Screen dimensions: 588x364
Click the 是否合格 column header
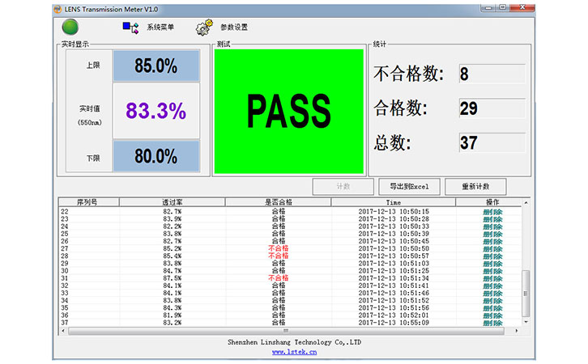278,202
